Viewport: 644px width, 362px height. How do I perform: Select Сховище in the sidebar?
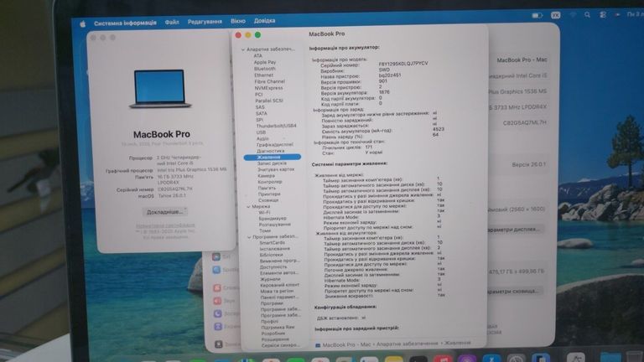pos(268,200)
